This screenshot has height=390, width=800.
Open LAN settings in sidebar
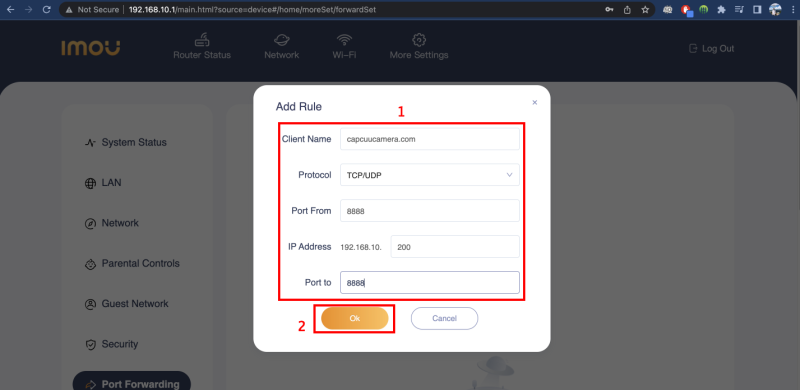pos(103,183)
